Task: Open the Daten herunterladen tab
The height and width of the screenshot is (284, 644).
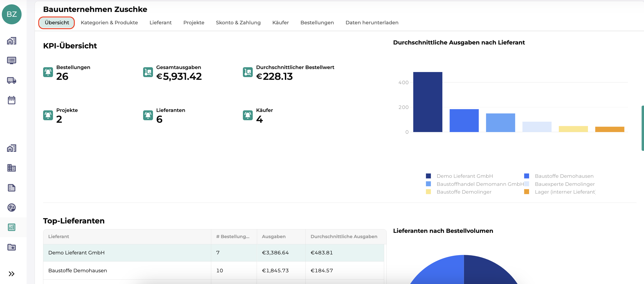Action: 372,23
